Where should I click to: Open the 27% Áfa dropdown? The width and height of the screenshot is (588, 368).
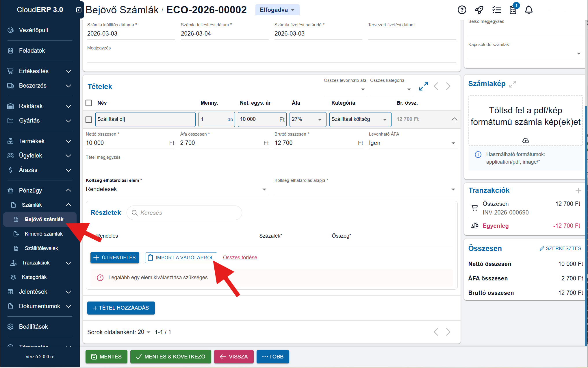pos(307,119)
